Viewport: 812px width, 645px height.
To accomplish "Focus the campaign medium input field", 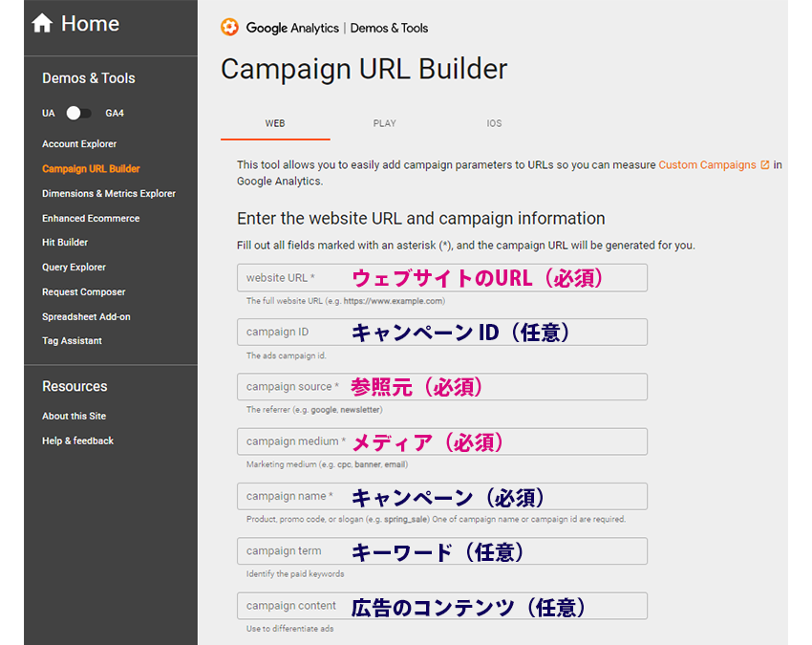I will tap(442, 441).
